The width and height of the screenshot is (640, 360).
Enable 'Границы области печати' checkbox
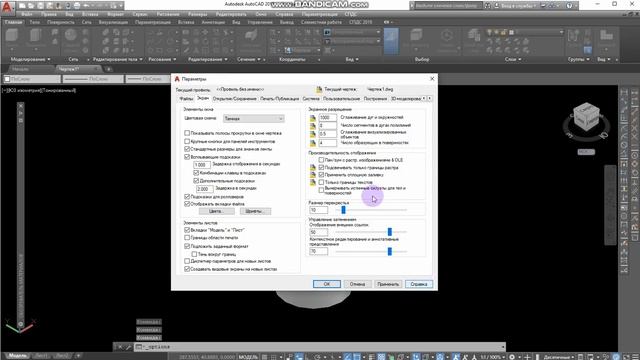click(187, 238)
